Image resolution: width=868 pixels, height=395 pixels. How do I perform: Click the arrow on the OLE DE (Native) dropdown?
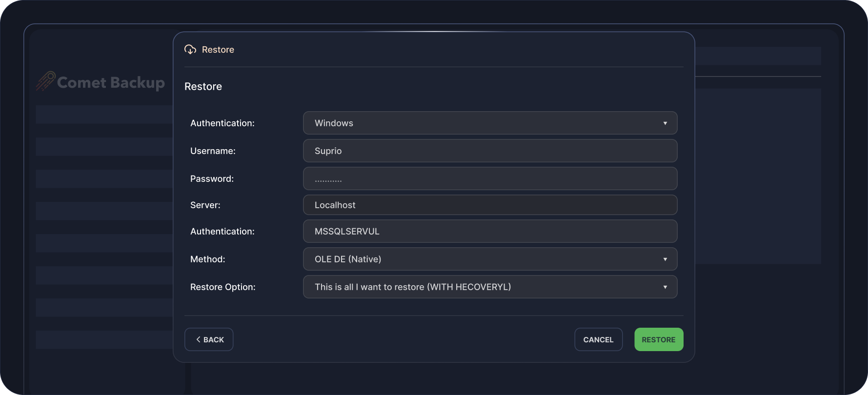(x=665, y=259)
